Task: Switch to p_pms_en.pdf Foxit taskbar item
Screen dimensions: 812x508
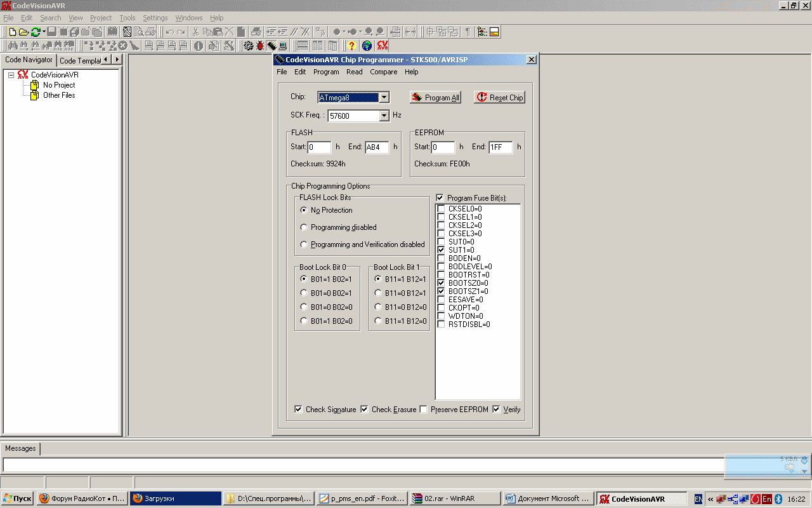Action: pyautogui.click(x=362, y=499)
